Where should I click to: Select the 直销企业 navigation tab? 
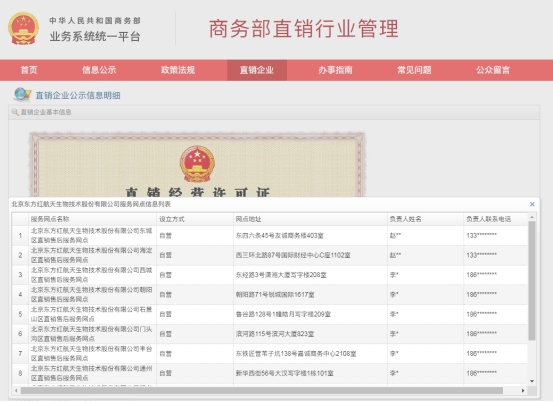257,70
